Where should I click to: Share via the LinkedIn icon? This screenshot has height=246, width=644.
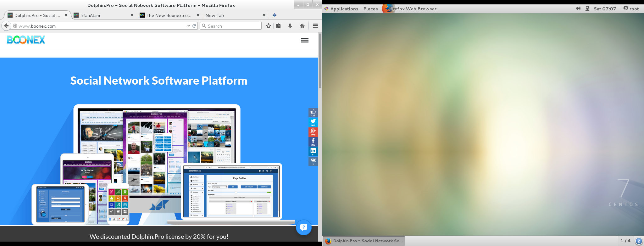click(x=313, y=151)
